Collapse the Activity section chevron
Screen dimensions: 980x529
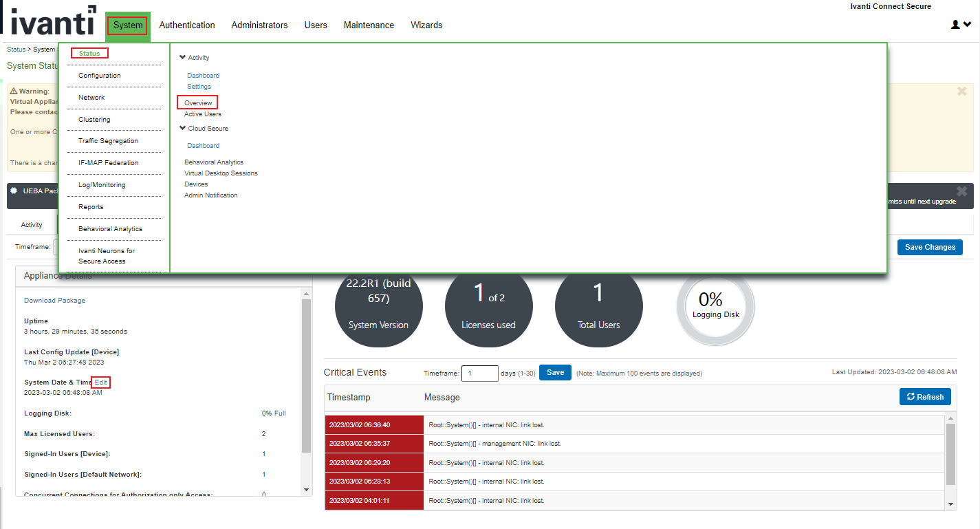point(182,57)
